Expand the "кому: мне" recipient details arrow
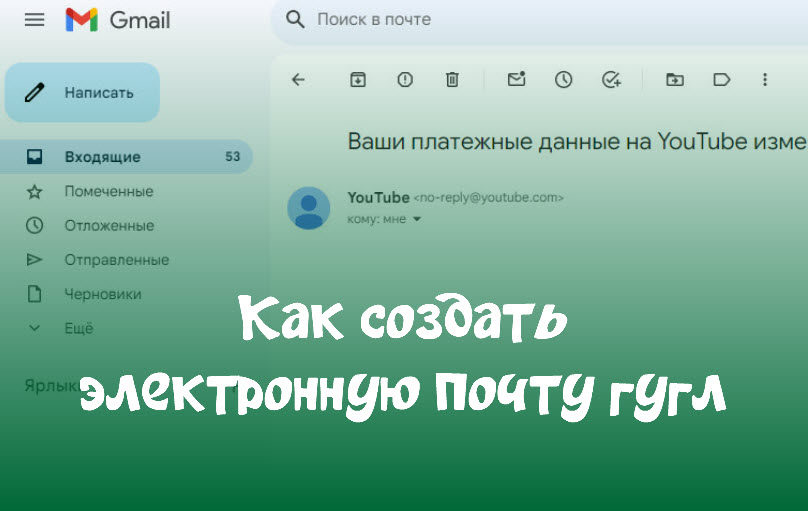 point(417,219)
